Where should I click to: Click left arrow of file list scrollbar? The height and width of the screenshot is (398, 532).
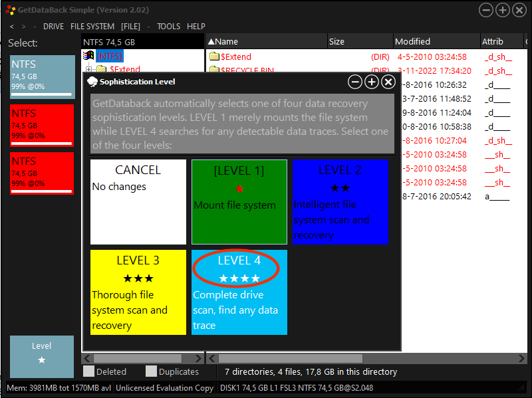click(212, 358)
